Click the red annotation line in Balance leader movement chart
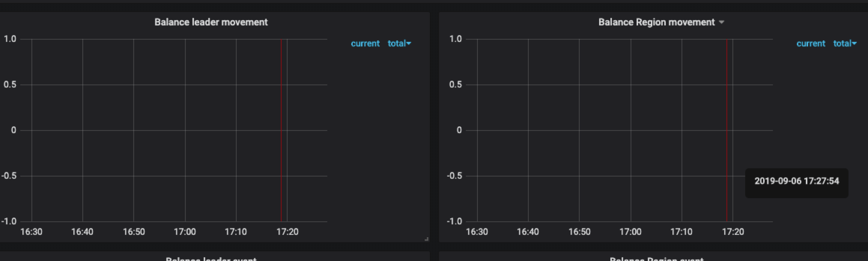Image resolution: width=868 pixels, height=261 pixels. click(x=281, y=130)
